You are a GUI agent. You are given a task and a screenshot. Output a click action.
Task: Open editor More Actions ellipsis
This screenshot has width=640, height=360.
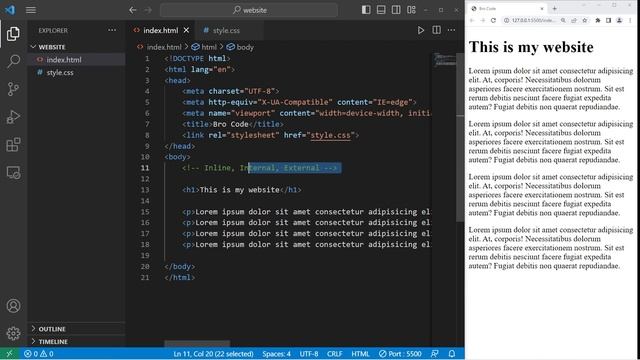pos(451,30)
